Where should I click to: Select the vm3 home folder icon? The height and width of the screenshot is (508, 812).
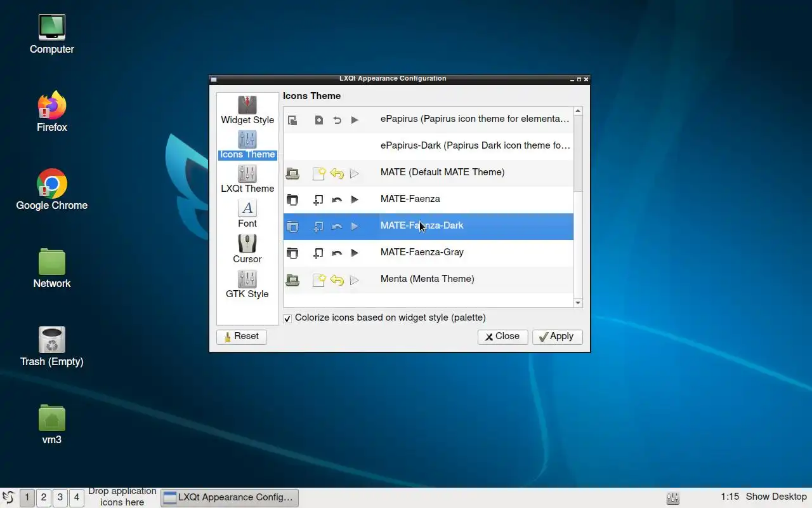click(x=52, y=425)
